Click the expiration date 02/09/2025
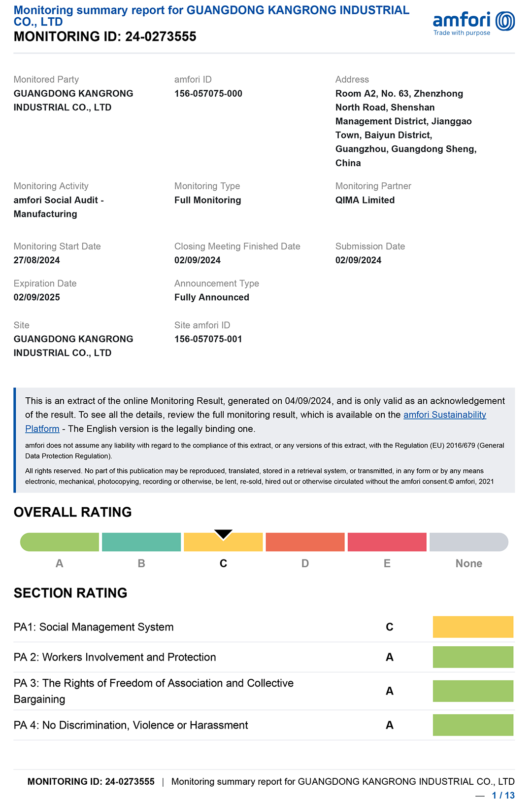Screen dimensions: 532x804 37,297
